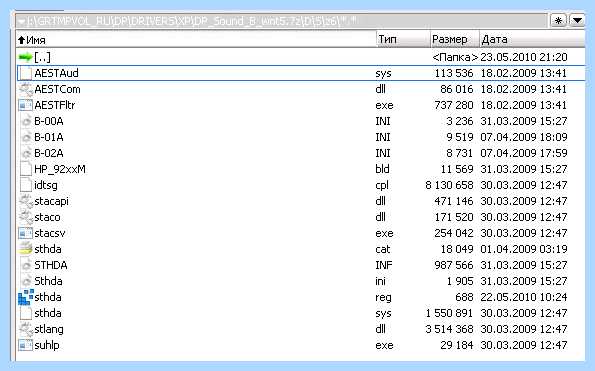Click the blank file icon beside AESTAud
The width and height of the screenshot is (595, 371).
coord(25,73)
